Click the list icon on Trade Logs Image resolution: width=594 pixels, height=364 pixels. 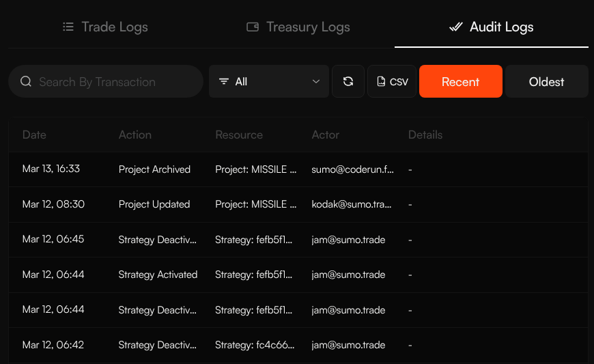(68, 27)
